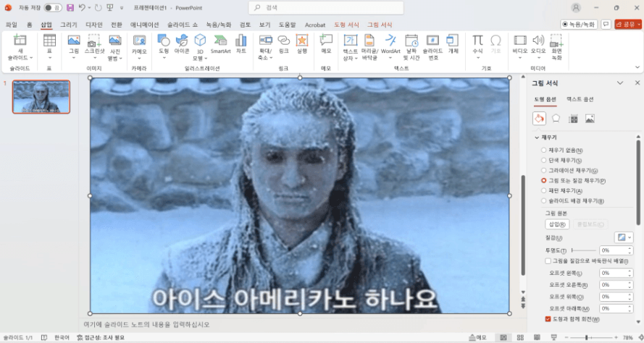This screenshot has height=343, width=644.
Task: Select 채우기 없음 no fill option
Action: 543,151
